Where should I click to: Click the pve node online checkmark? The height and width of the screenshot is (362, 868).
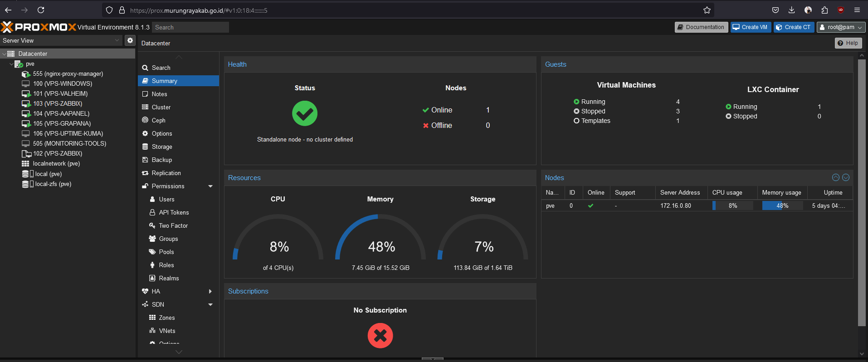click(590, 205)
